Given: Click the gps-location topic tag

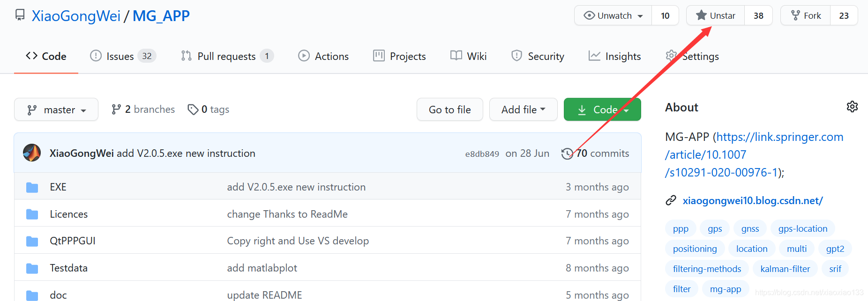Looking at the screenshot, I should [803, 229].
